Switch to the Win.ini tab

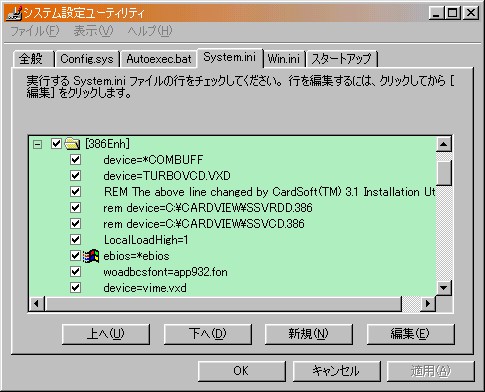[284, 59]
